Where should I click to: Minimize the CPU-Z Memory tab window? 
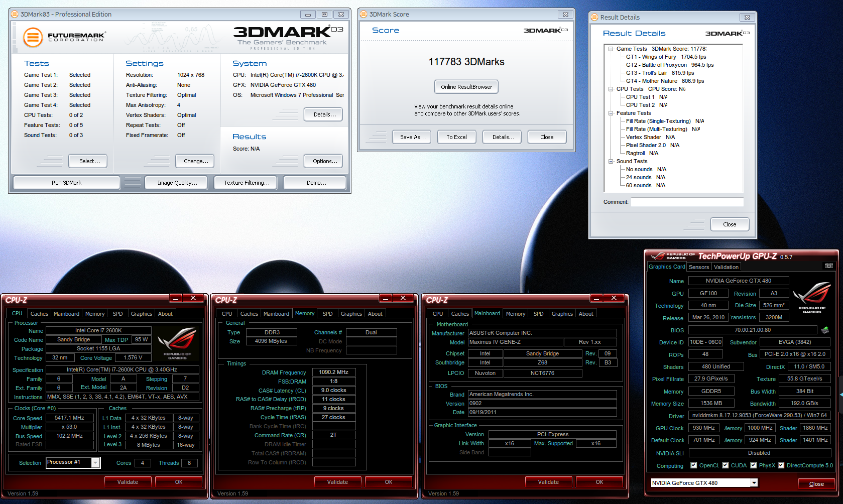(x=386, y=298)
